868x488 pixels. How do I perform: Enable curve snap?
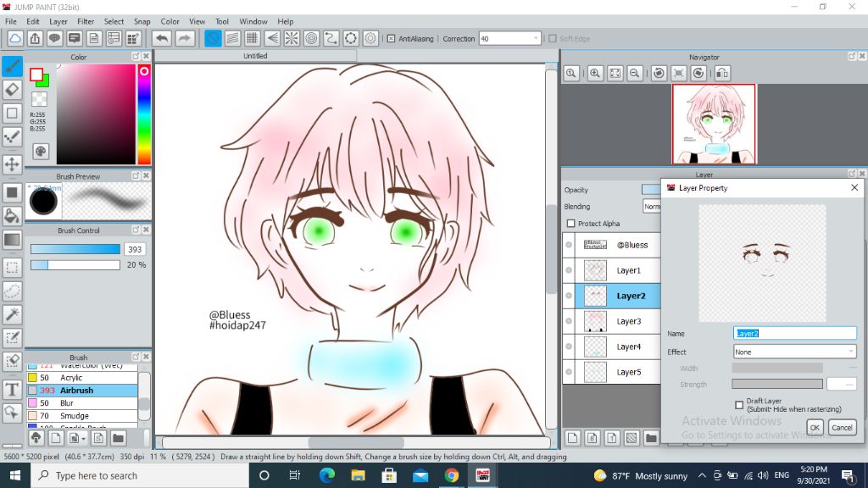coord(331,38)
